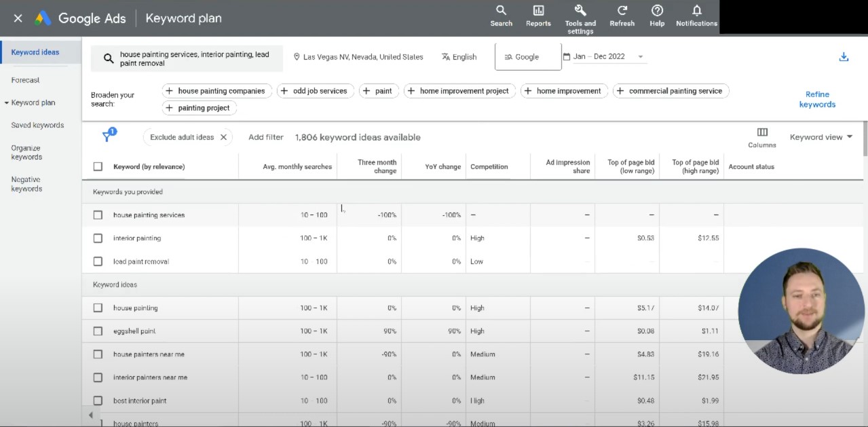The height and width of the screenshot is (427, 868).
Task: Remove the Exclude adult ideas filter
Action: (223, 137)
